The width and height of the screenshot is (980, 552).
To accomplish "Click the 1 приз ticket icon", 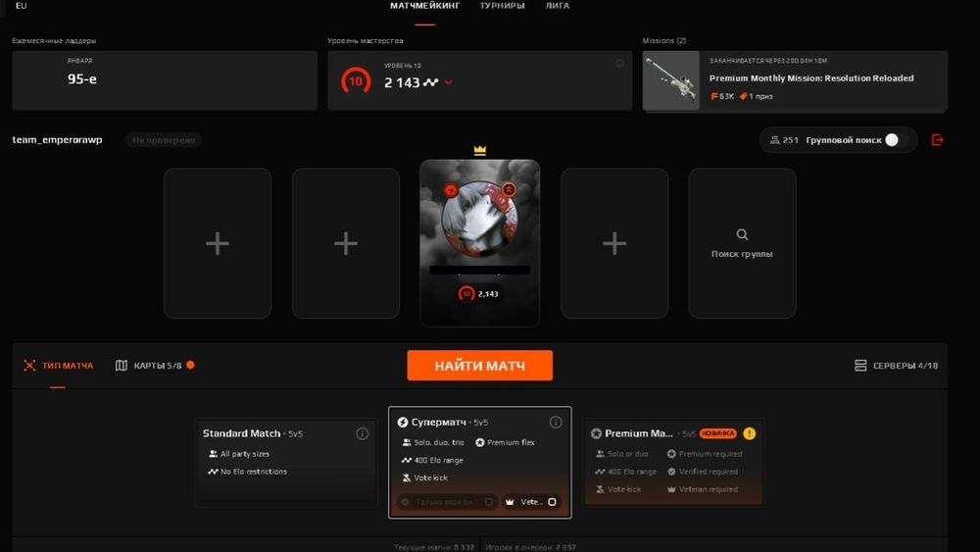I will click(x=743, y=96).
